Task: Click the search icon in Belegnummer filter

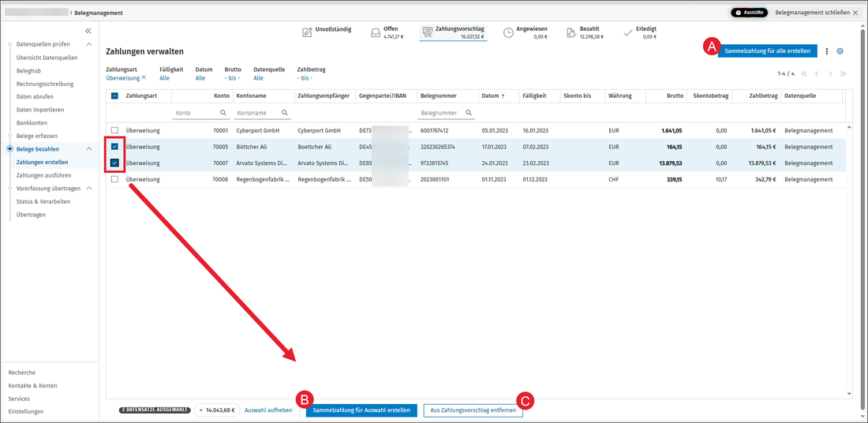Action: [x=469, y=112]
